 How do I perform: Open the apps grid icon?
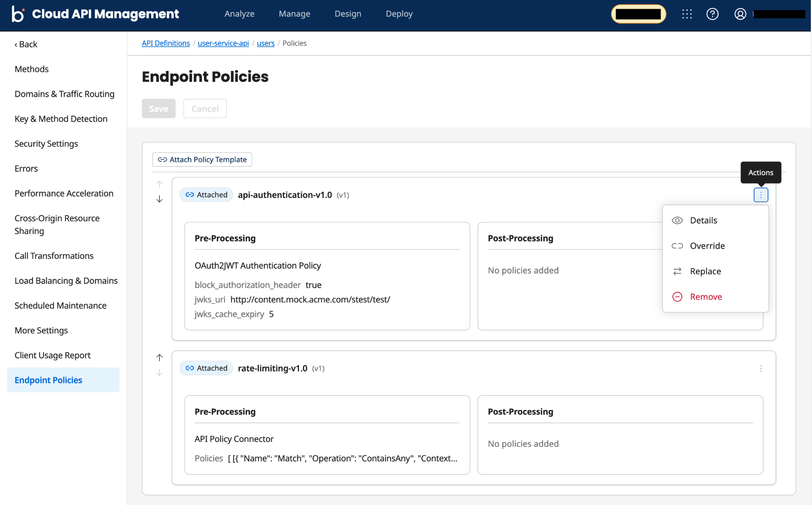(687, 14)
